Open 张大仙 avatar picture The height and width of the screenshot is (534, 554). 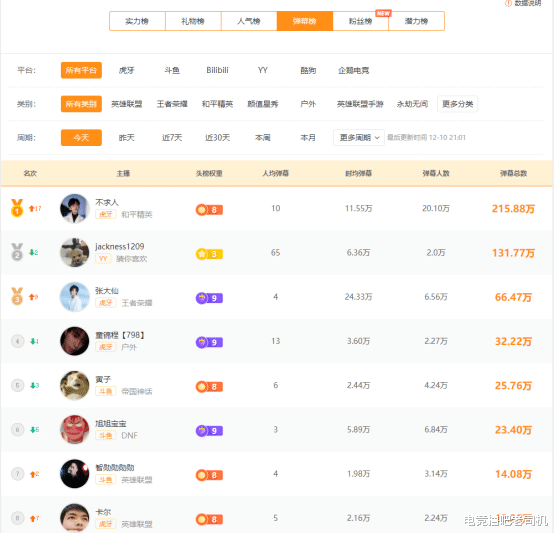75,297
